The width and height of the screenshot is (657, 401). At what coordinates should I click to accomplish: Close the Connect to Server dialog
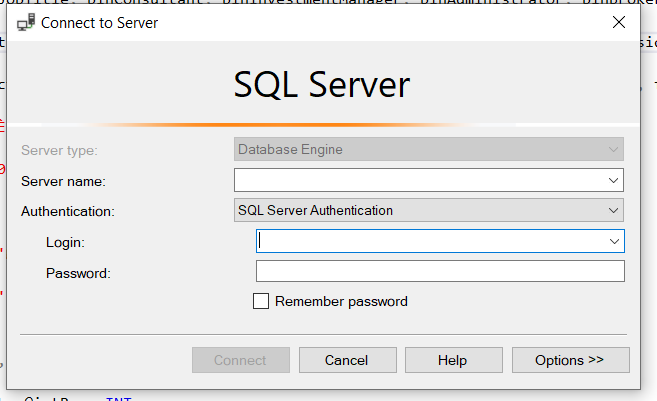pyautogui.click(x=618, y=22)
